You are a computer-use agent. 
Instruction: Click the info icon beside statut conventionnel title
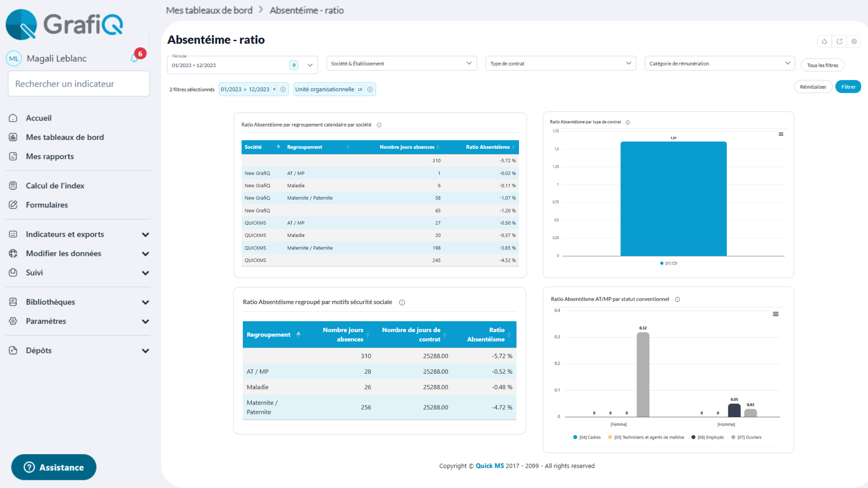pyautogui.click(x=677, y=300)
